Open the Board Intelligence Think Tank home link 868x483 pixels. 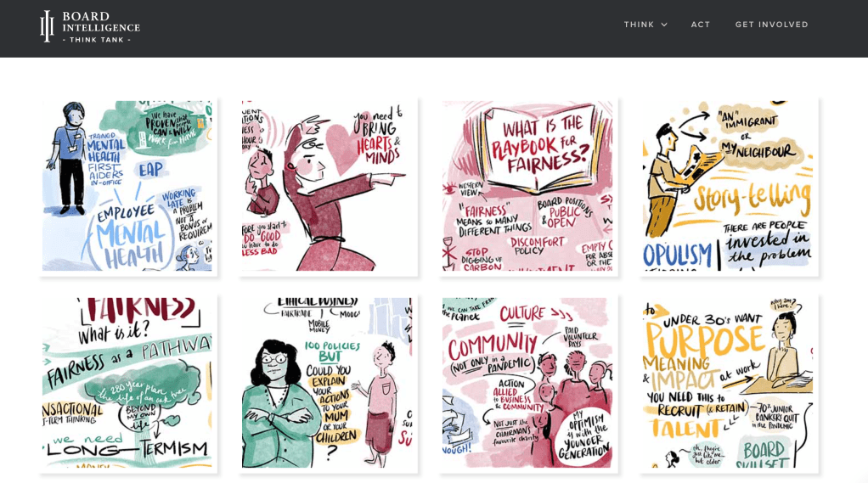100,26
